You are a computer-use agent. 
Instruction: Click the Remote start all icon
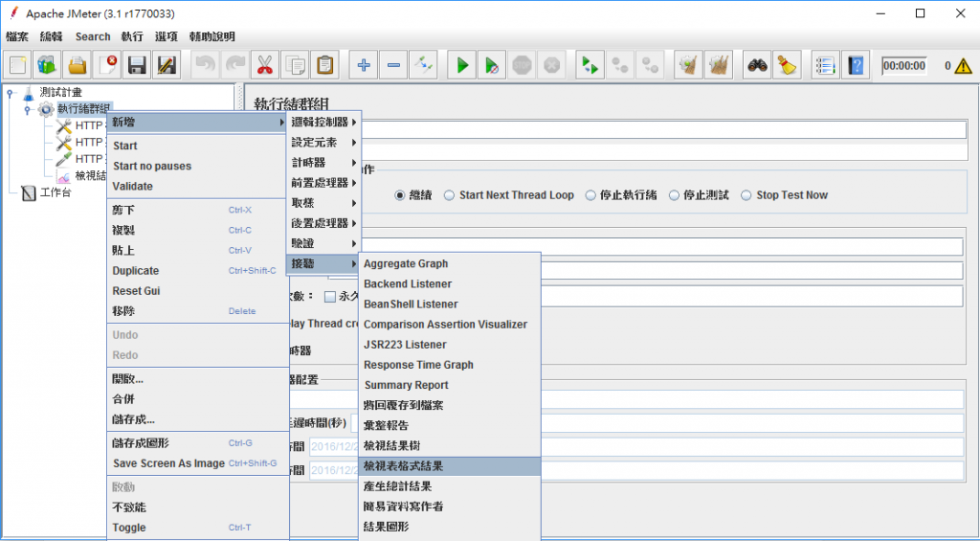tap(590, 65)
